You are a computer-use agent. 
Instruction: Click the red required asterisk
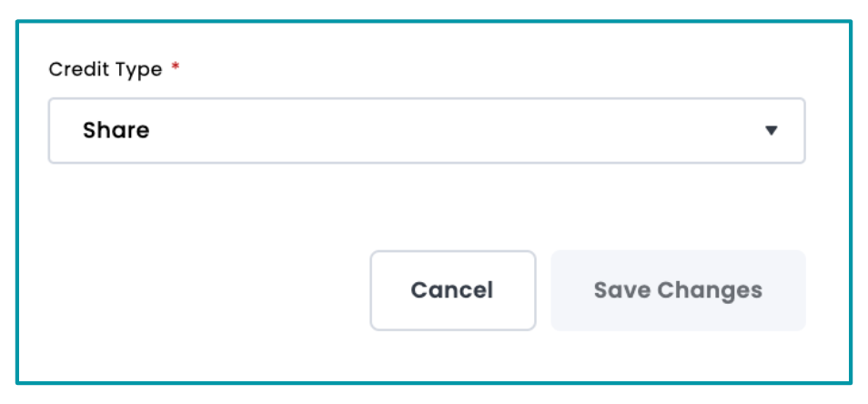coord(176,69)
